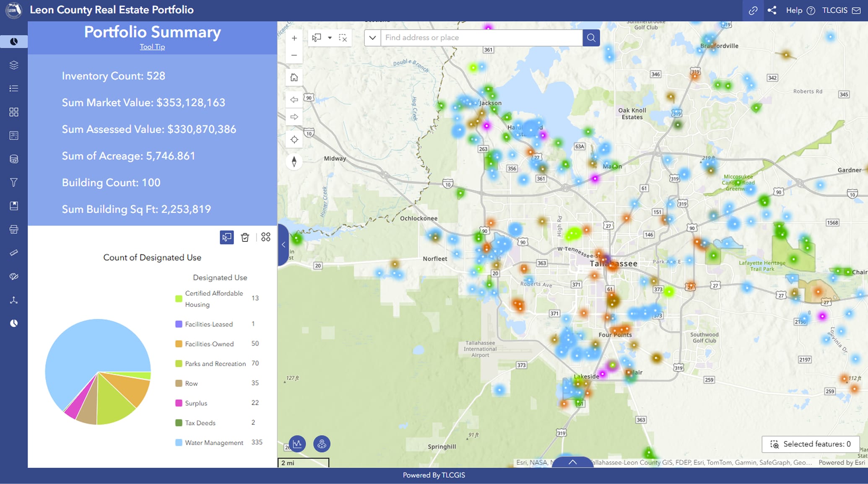
Task: Select the filter funnel icon
Action: [x=14, y=182]
